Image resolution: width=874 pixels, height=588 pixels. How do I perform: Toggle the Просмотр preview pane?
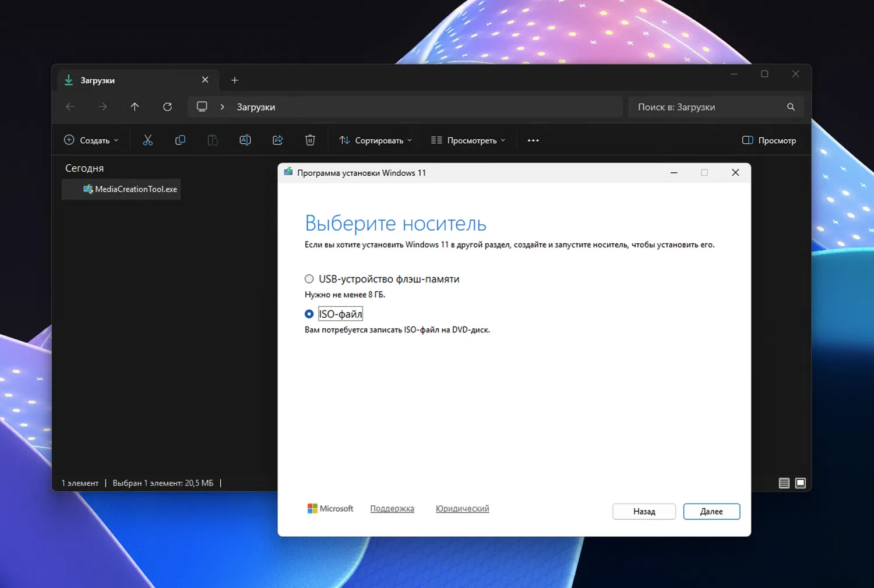[x=769, y=140]
